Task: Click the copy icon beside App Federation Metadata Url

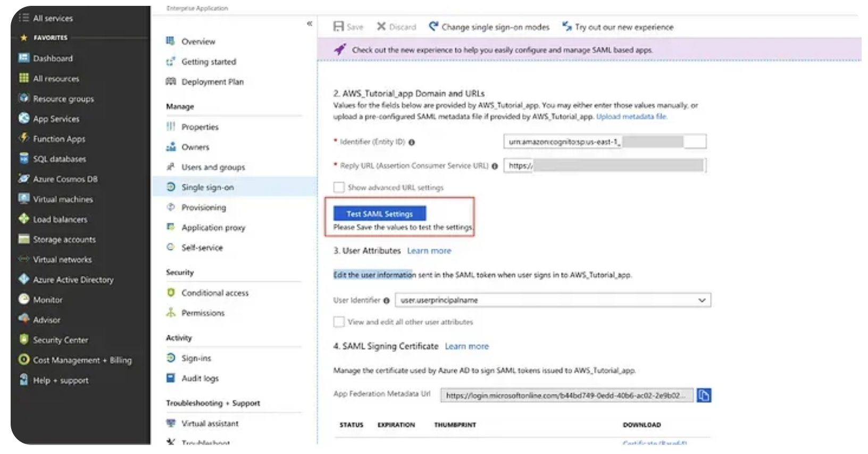Action: click(x=704, y=396)
